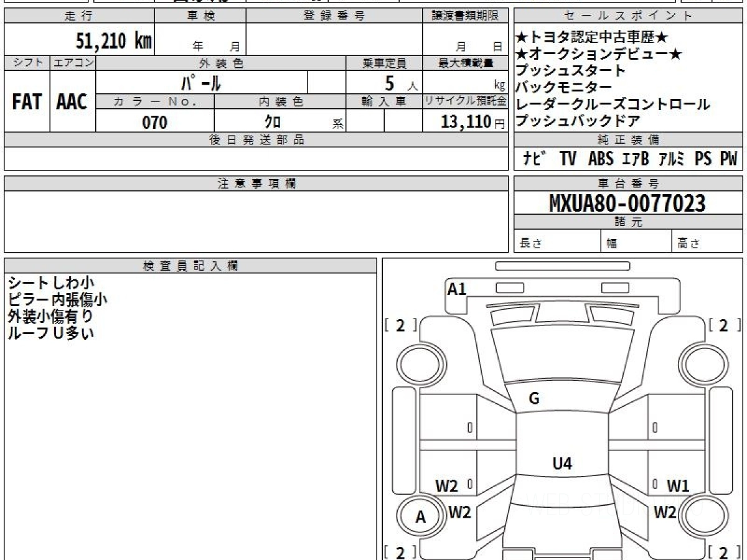
Task: Select the 走行 header cell
Action: click(79, 16)
